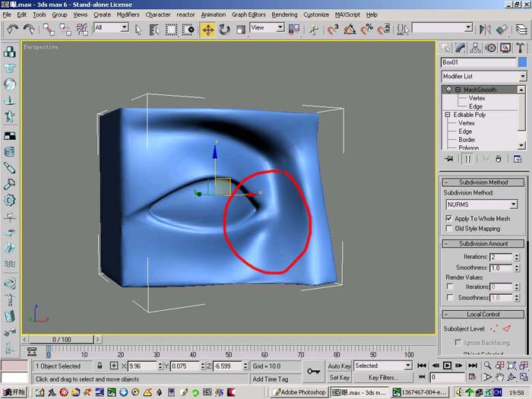Click the 0 / 100 time slider
Viewport: 532px width, 399px height.
tap(62, 339)
